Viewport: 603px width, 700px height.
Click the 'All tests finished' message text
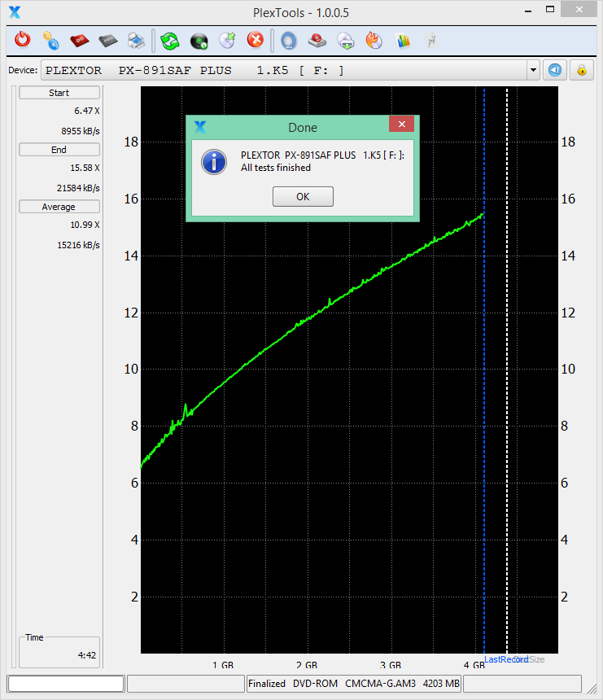[x=275, y=168]
